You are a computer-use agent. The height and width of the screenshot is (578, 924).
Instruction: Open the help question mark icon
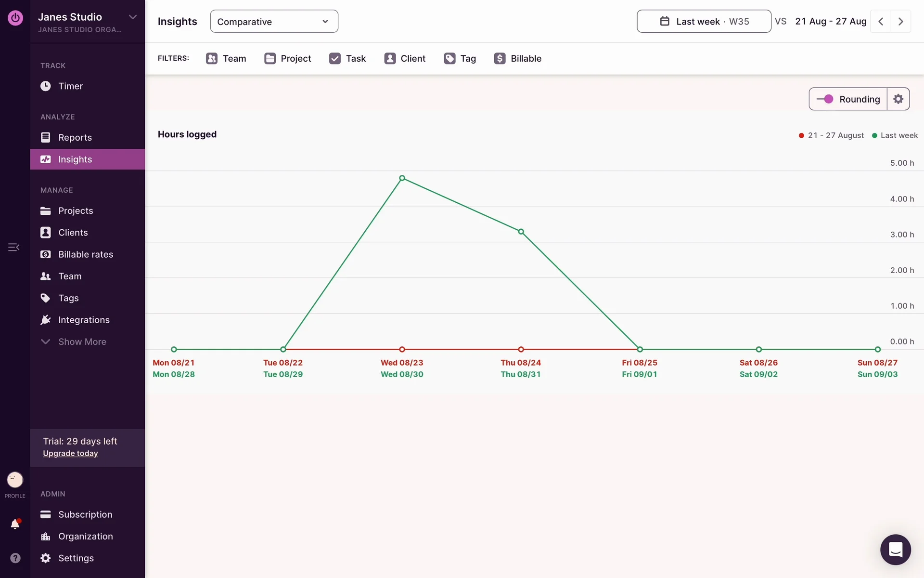pyautogui.click(x=15, y=558)
